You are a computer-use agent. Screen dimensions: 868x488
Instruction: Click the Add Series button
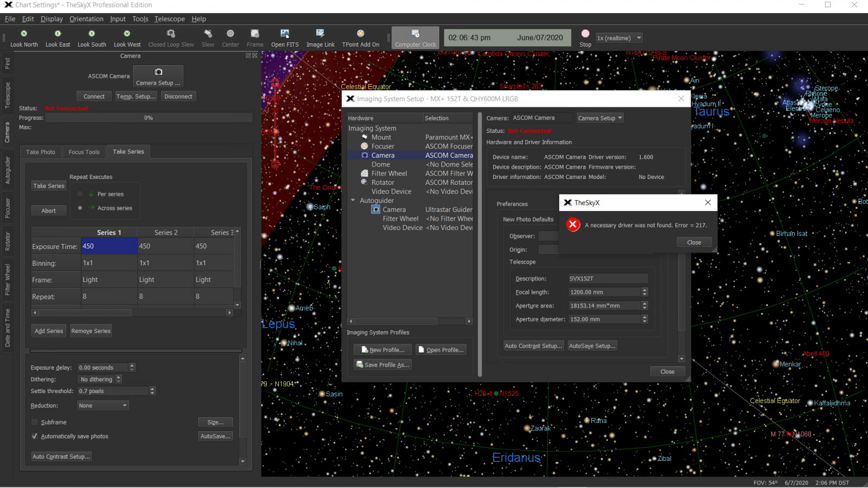(49, 331)
